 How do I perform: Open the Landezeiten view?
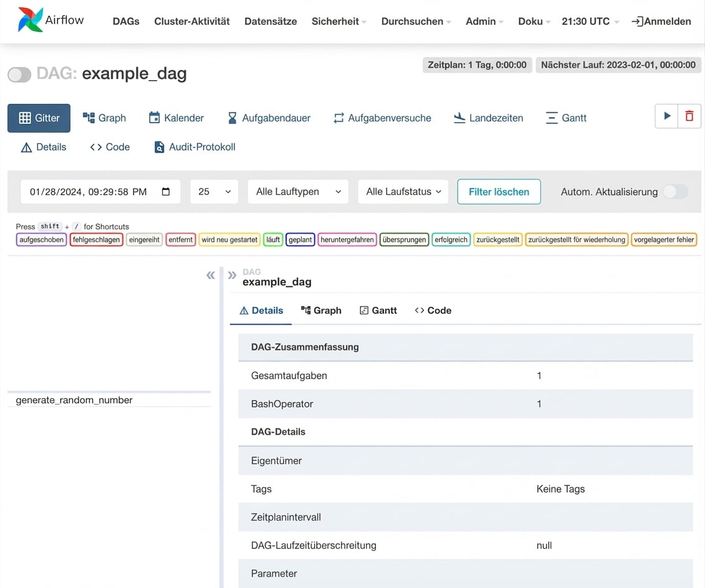(x=488, y=118)
